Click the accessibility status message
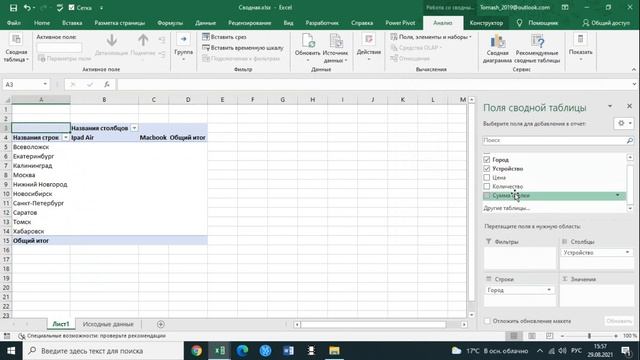This screenshot has width=640, height=360. click(92, 336)
